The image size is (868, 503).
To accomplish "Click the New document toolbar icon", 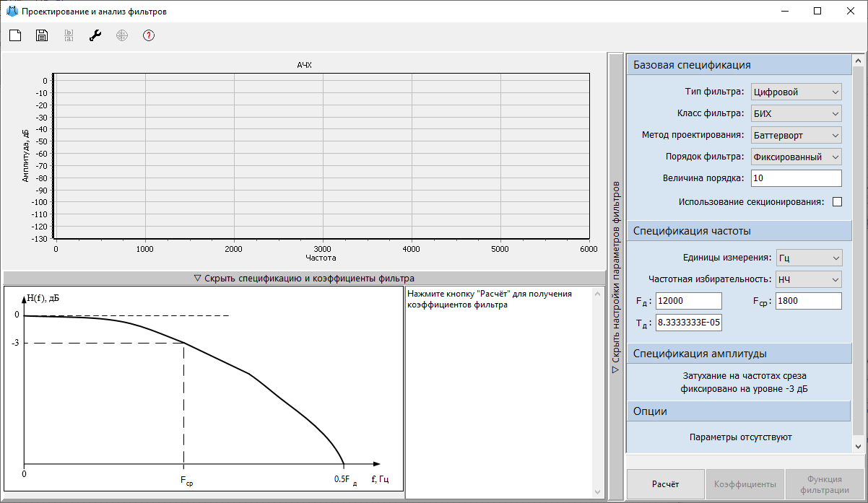I will coord(15,35).
